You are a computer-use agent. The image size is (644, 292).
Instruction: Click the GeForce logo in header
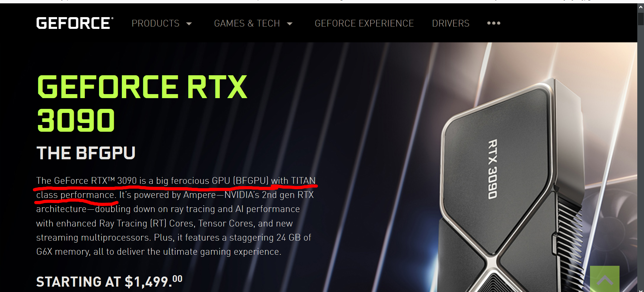[75, 23]
